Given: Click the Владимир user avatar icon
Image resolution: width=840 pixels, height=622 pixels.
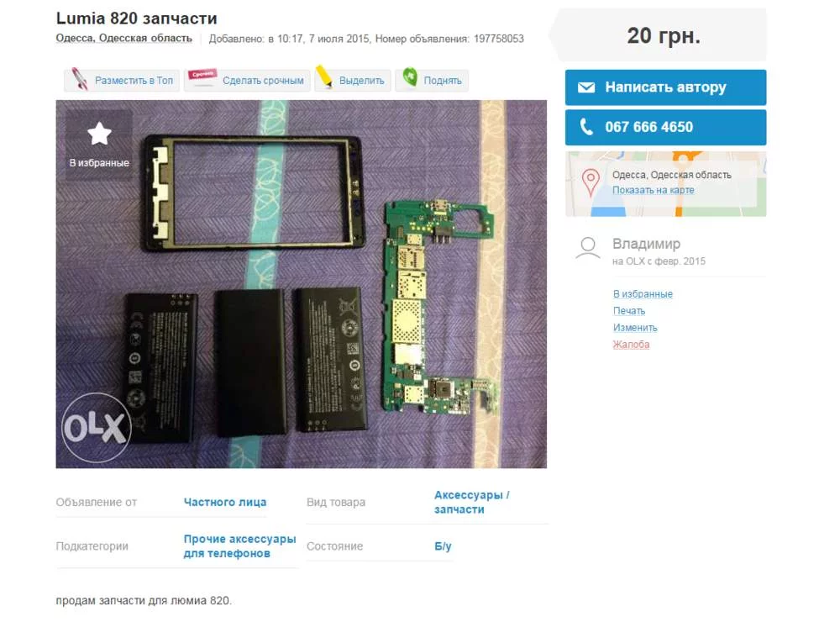Looking at the screenshot, I should 588,248.
